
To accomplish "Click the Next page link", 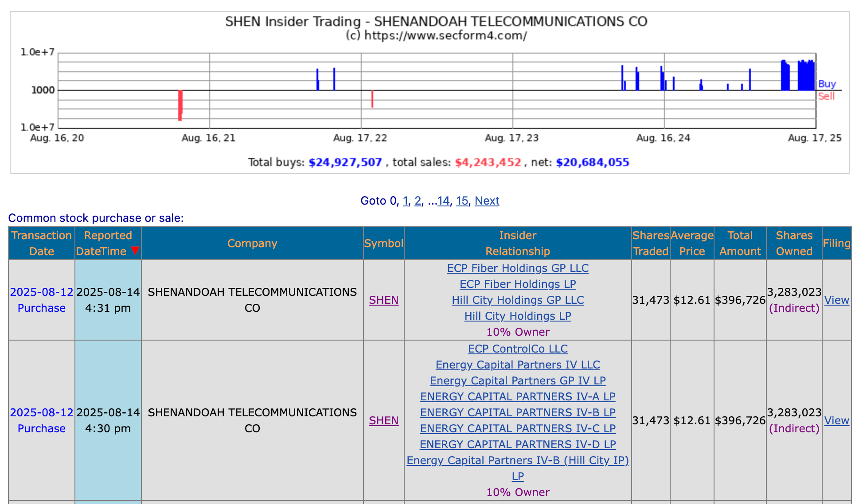I will (x=487, y=201).
